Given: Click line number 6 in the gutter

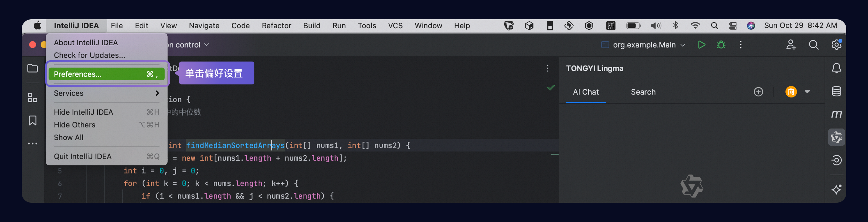Looking at the screenshot, I should click(x=60, y=183).
